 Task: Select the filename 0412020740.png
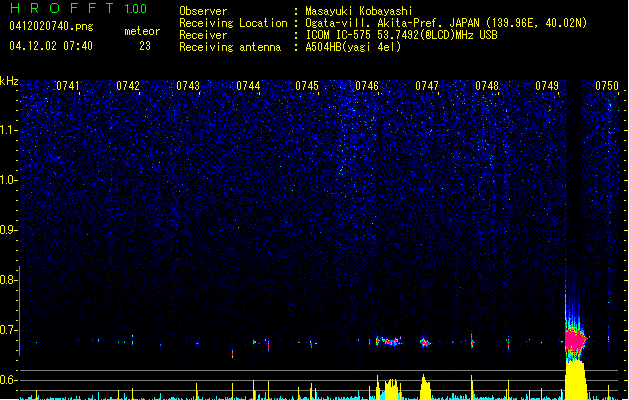[51, 27]
